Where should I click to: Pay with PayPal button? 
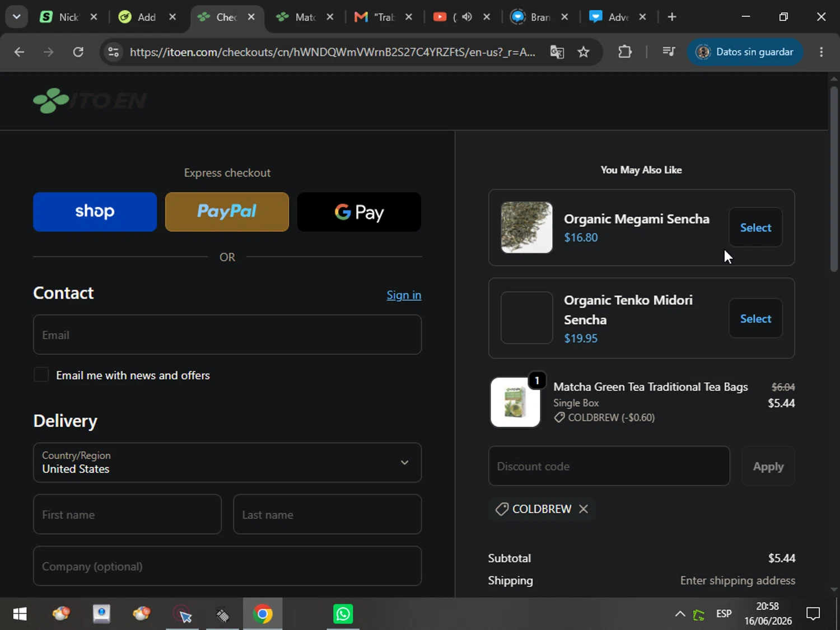227,212
